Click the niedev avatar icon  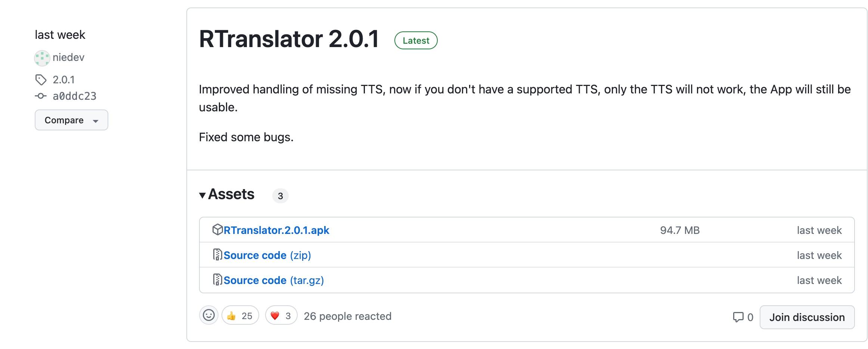[42, 58]
